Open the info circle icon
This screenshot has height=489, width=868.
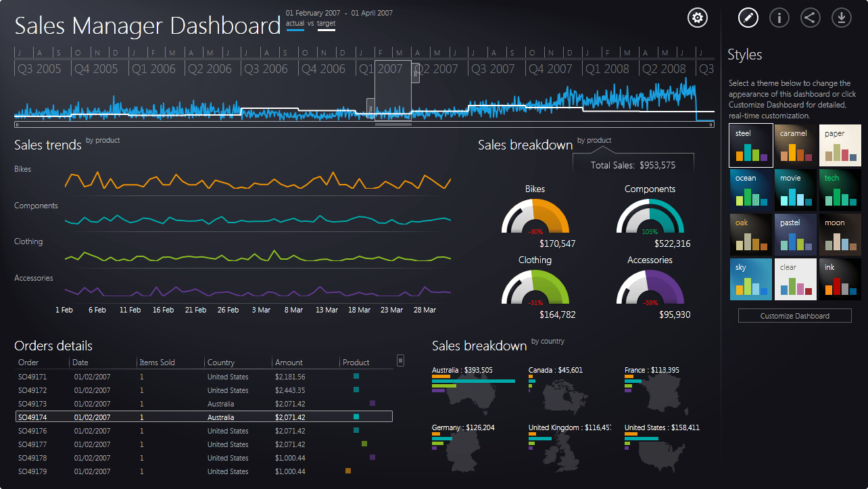coord(779,18)
